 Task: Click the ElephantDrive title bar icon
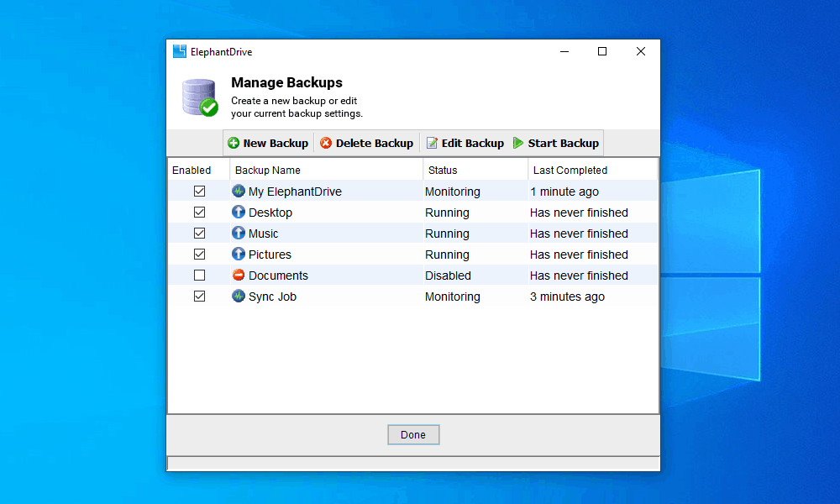click(x=180, y=50)
